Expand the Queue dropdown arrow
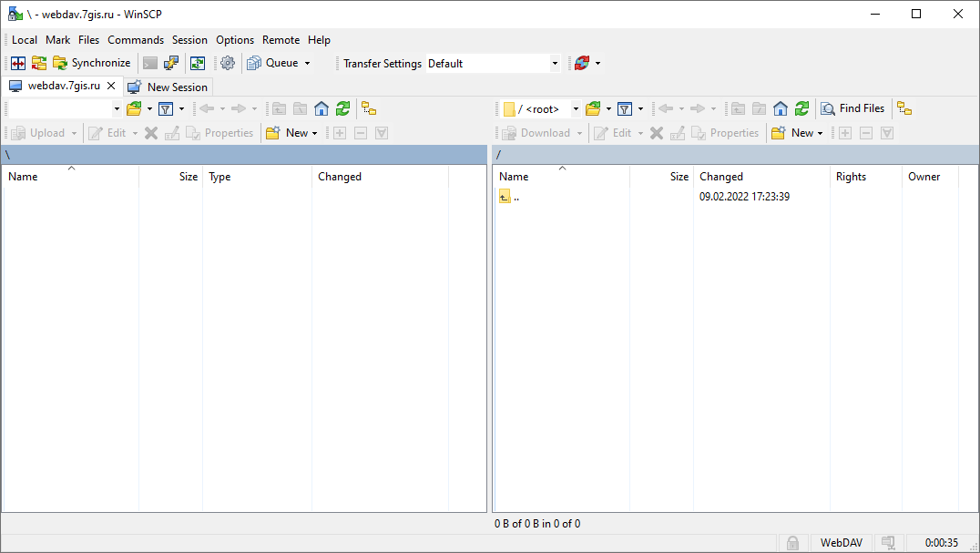 (x=307, y=64)
